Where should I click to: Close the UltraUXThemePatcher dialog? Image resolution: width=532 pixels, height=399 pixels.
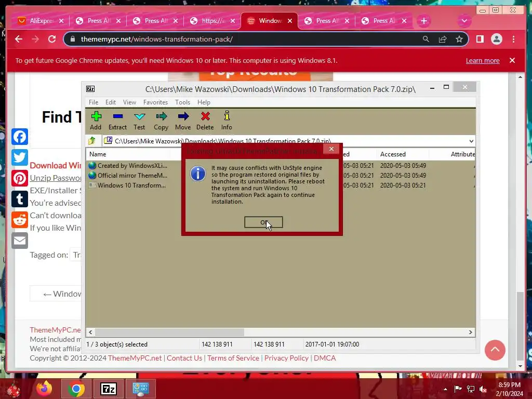(331, 149)
